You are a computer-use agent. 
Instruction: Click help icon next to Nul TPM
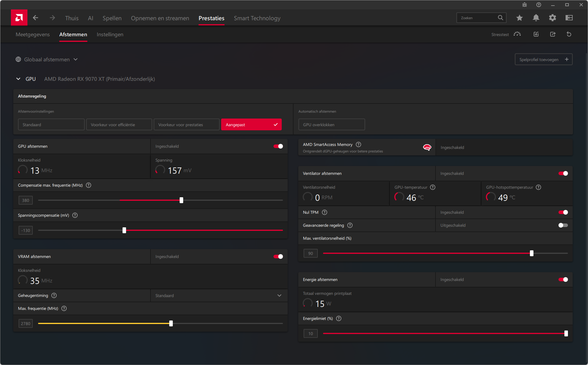[x=325, y=212]
